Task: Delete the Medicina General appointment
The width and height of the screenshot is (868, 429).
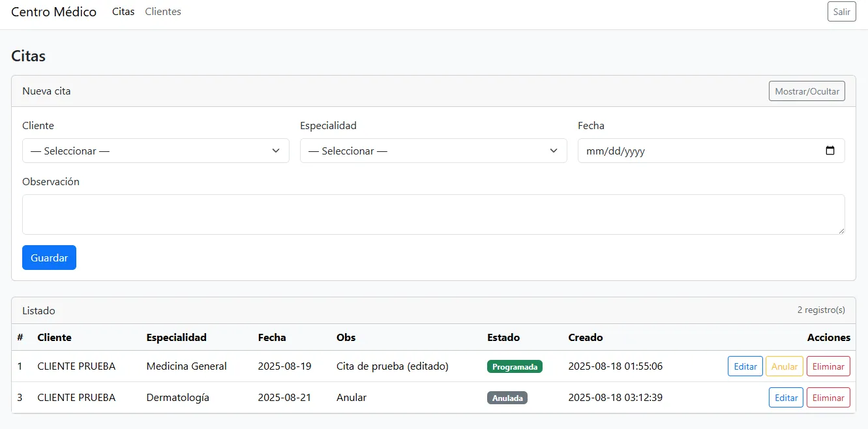Action: 828,366
